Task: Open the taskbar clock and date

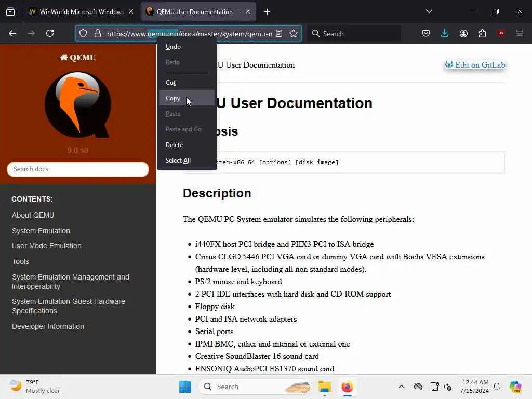Action: point(474,387)
